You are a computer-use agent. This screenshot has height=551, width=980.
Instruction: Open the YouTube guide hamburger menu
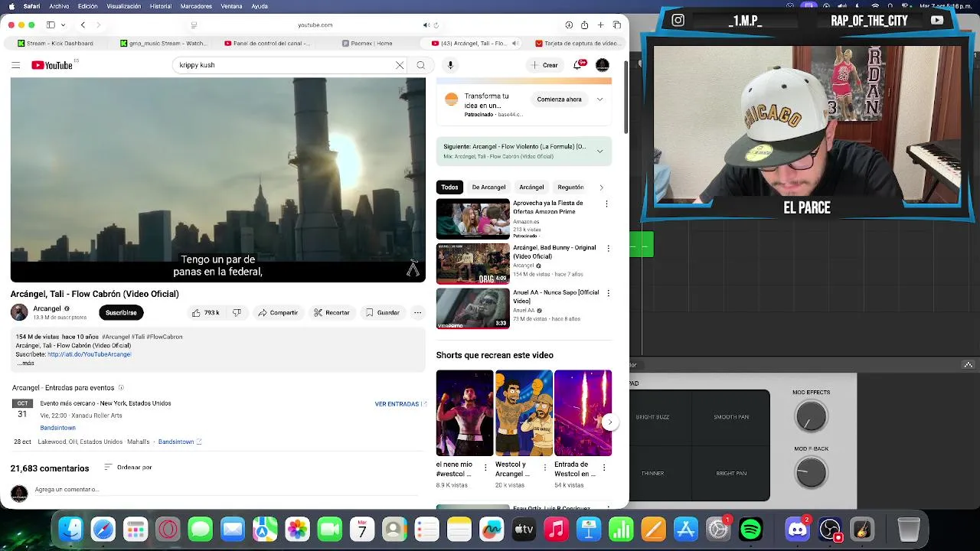(x=15, y=65)
